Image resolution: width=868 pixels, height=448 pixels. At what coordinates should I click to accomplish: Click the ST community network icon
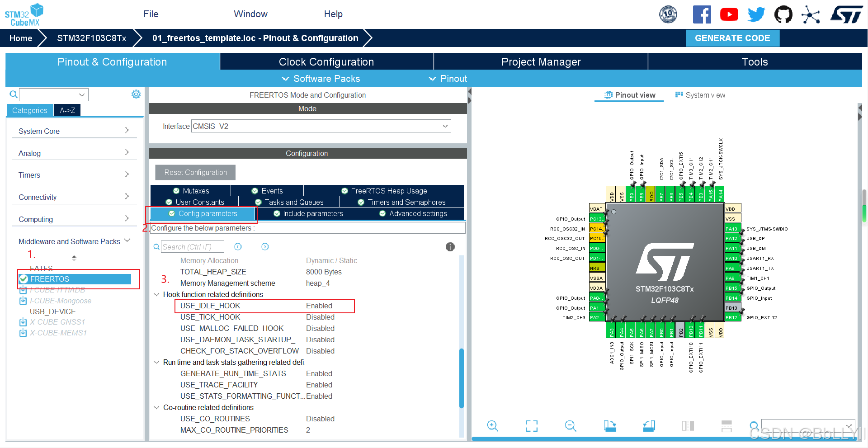click(811, 14)
